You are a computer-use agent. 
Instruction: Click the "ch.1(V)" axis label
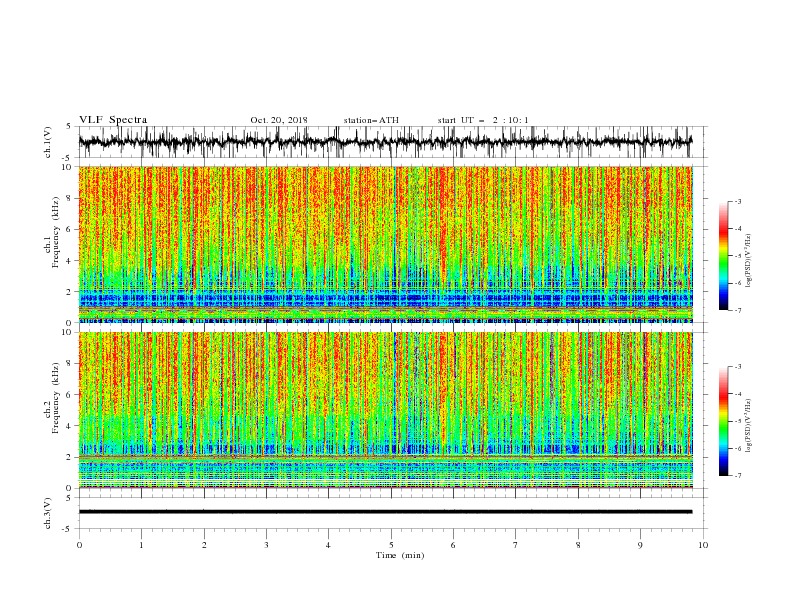pyautogui.click(x=48, y=142)
